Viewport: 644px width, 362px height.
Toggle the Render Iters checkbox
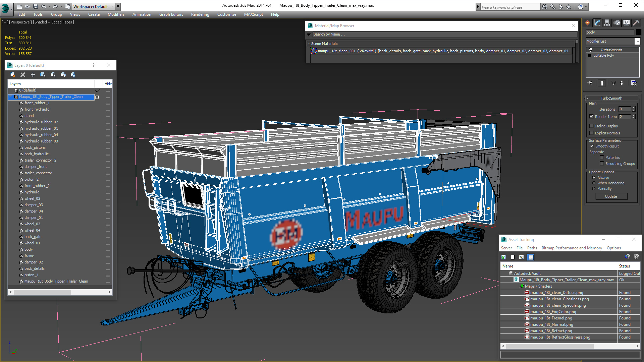[x=592, y=117]
